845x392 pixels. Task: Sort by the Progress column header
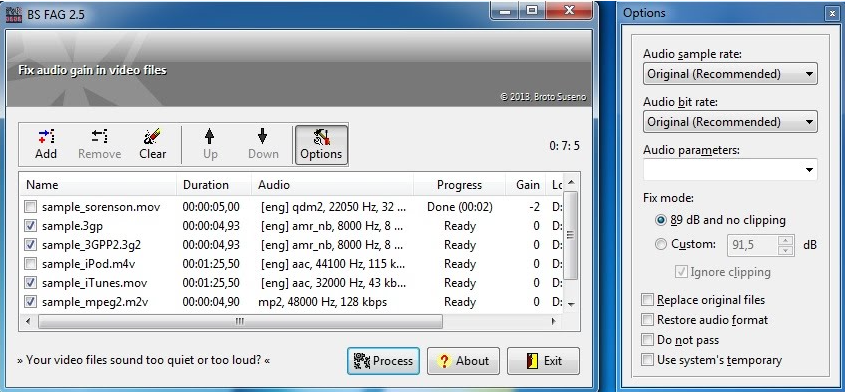tap(459, 184)
